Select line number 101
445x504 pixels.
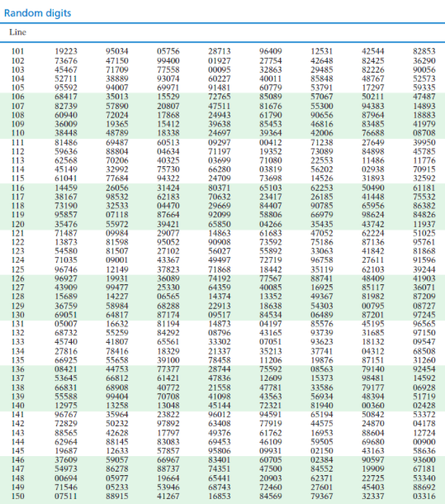(x=17, y=51)
